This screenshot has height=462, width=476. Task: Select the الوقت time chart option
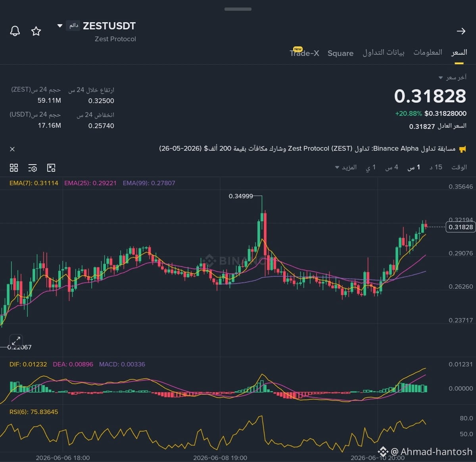click(x=459, y=167)
